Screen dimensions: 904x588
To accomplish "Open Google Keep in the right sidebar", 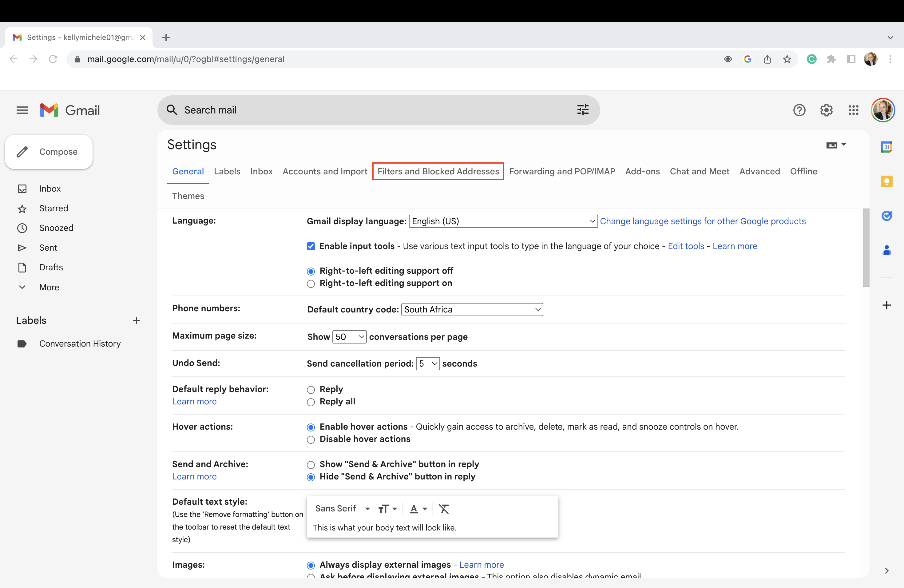I will [887, 181].
